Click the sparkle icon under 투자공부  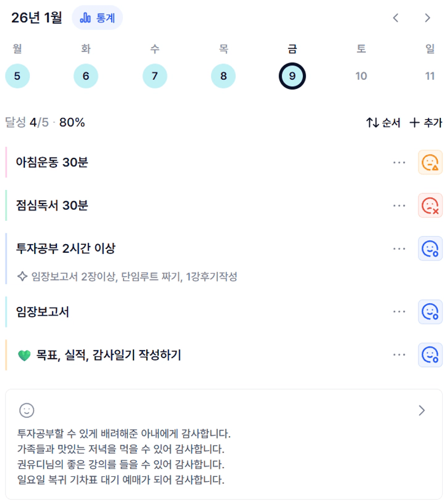22,277
